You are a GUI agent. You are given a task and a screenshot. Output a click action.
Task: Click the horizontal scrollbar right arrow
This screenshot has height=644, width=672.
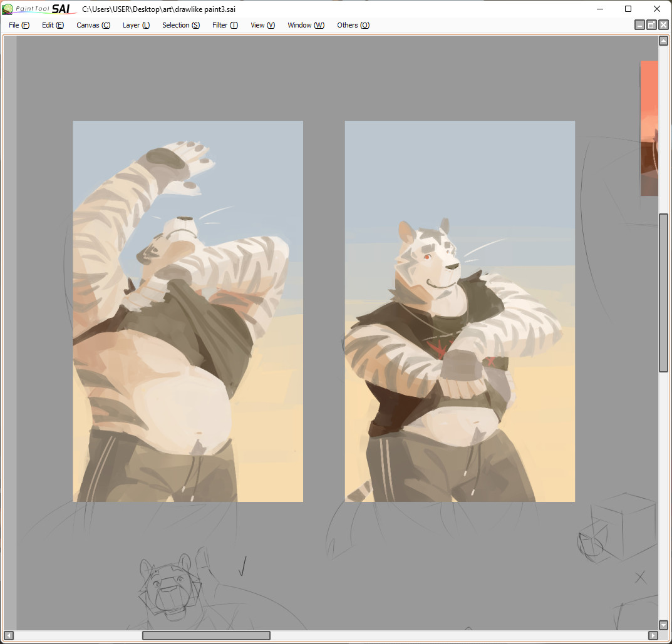653,635
